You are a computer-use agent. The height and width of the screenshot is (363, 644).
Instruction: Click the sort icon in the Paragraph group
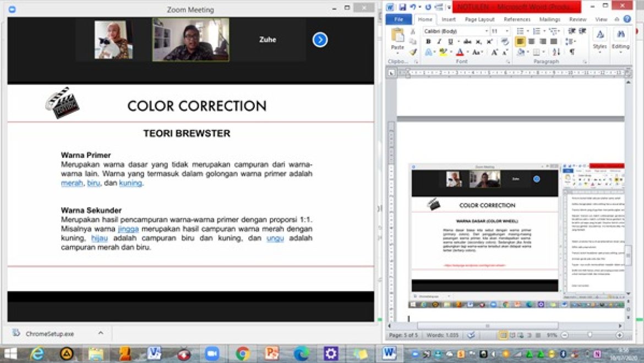click(557, 52)
